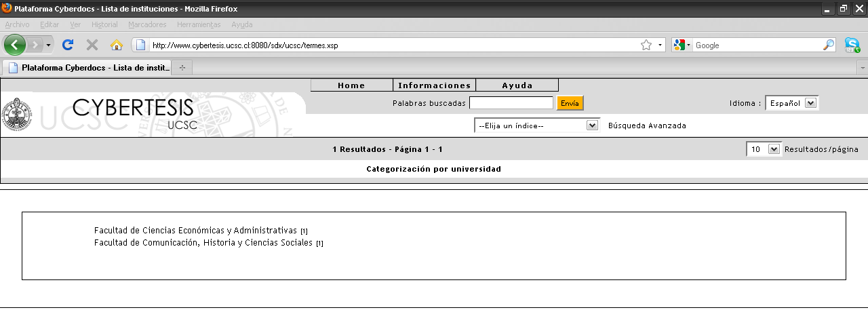Open the Idioma Español language dropdown
Viewport: 868px width, 310px height.
point(791,103)
